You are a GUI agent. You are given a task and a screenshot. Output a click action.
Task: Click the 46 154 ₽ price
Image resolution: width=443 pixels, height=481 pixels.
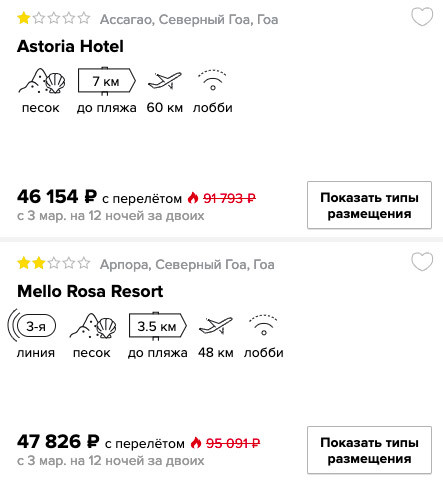point(57,197)
